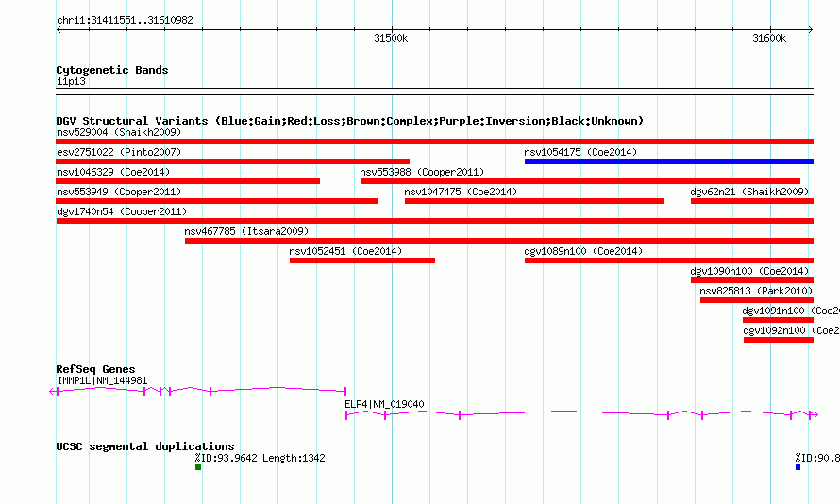This screenshot has height=504, width=840.
Task: Open the dgv1740n54 (Cooper2011) label
Action: (x=122, y=211)
